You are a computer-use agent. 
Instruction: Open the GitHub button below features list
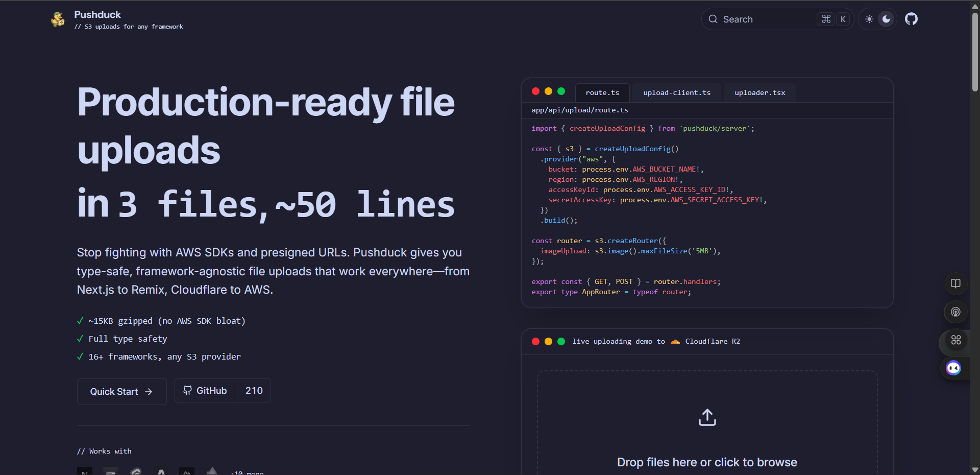pos(206,390)
